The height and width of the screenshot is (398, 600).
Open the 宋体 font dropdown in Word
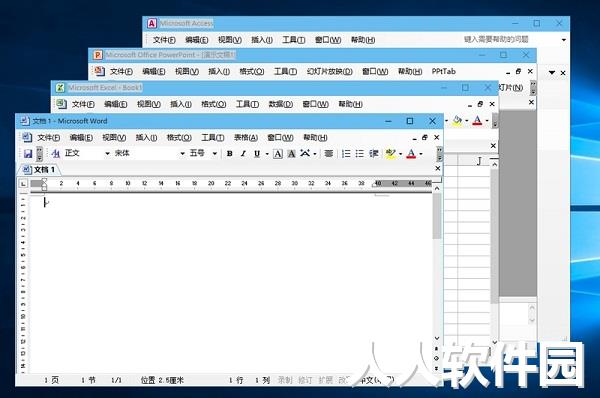183,153
